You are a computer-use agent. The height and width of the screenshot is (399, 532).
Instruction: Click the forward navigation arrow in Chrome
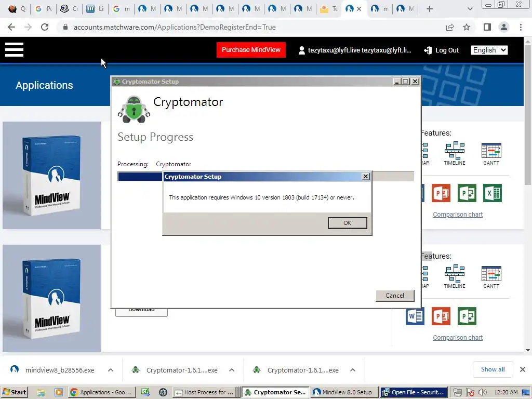[x=28, y=27]
